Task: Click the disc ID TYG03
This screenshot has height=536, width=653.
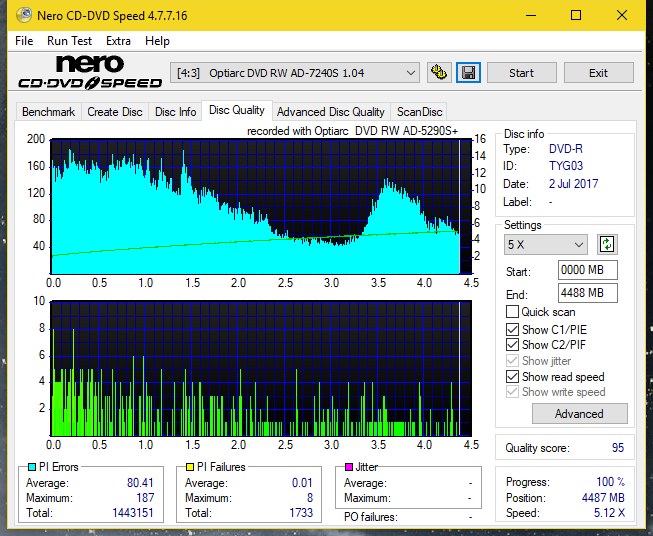Action: (566, 166)
